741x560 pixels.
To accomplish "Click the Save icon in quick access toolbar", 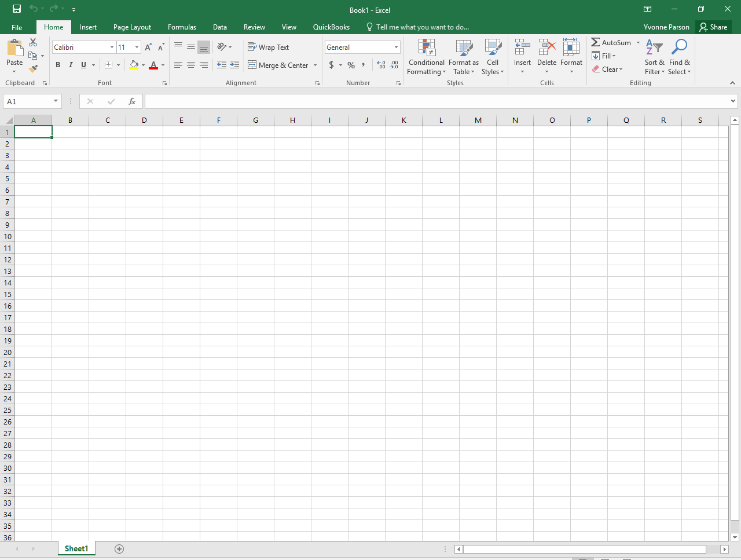I will [x=17, y=9].
